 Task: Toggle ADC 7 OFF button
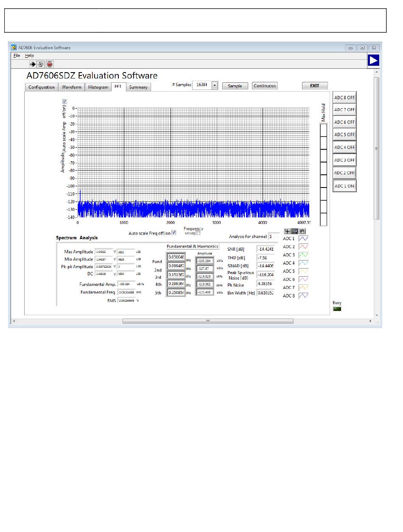tap(344, 110)
